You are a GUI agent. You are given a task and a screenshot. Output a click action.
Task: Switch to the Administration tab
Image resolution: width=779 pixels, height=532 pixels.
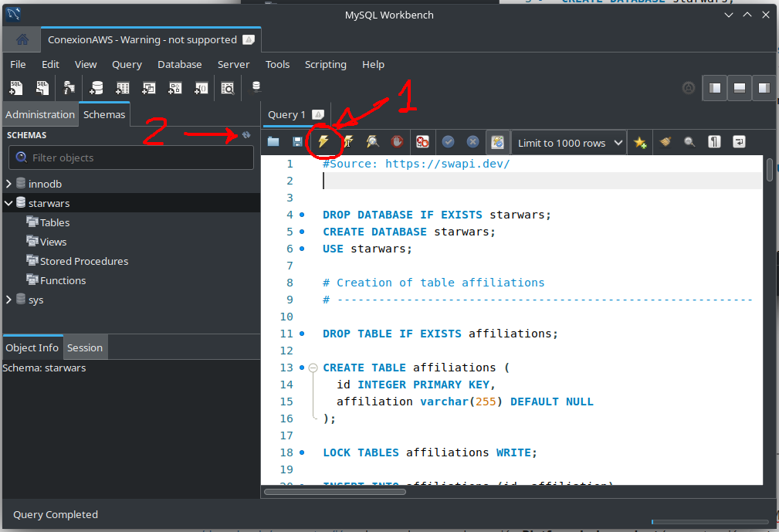tap(40, 114)
